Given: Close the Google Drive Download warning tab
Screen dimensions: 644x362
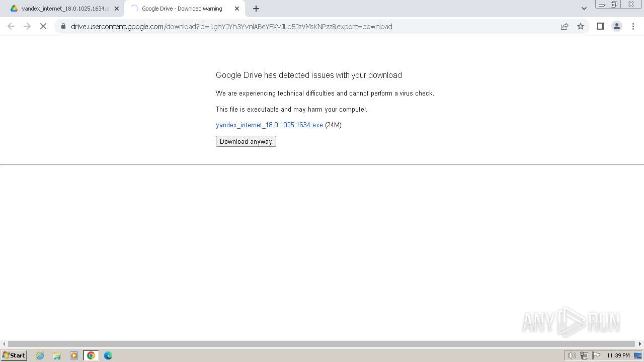Looking at the screenshot, I should (237, 9).
